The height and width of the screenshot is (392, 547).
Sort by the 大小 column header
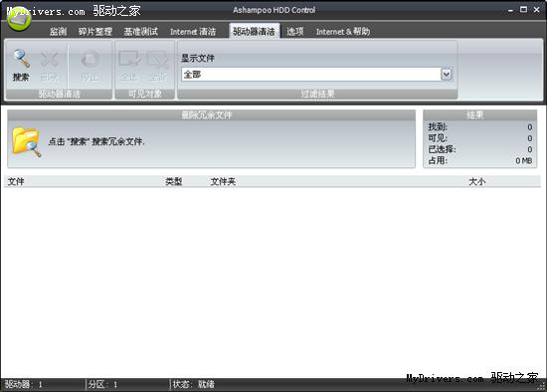pyautogui.click(x=476, y=181)
